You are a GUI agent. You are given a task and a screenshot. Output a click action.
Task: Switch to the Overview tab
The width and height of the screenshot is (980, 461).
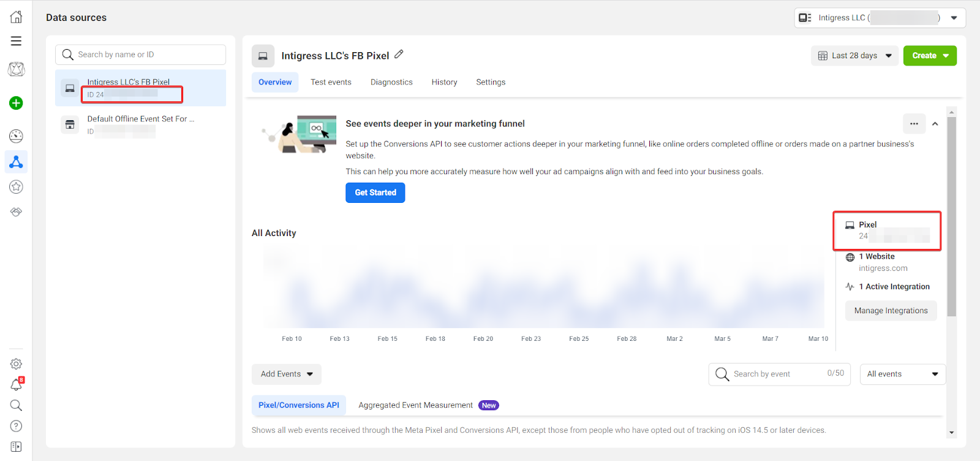pos(275,82)
